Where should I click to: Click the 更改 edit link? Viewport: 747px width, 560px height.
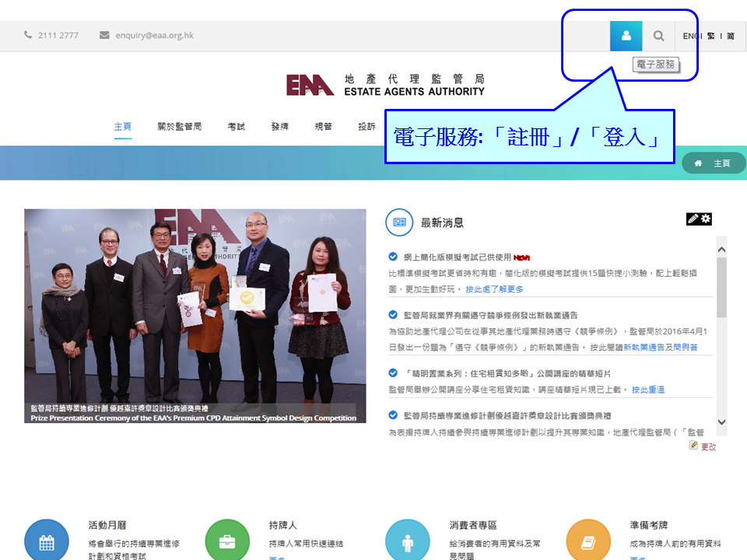click(707, 446)
